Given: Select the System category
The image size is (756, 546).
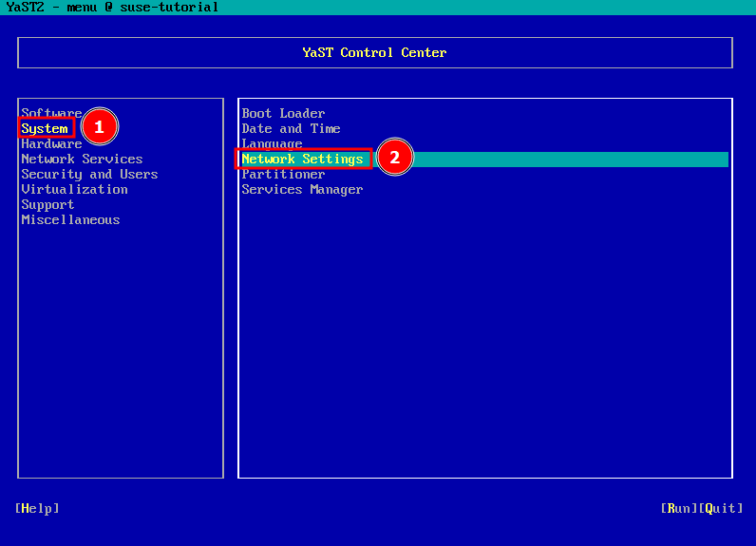Looking at the screenshot, I should [45, 129].
